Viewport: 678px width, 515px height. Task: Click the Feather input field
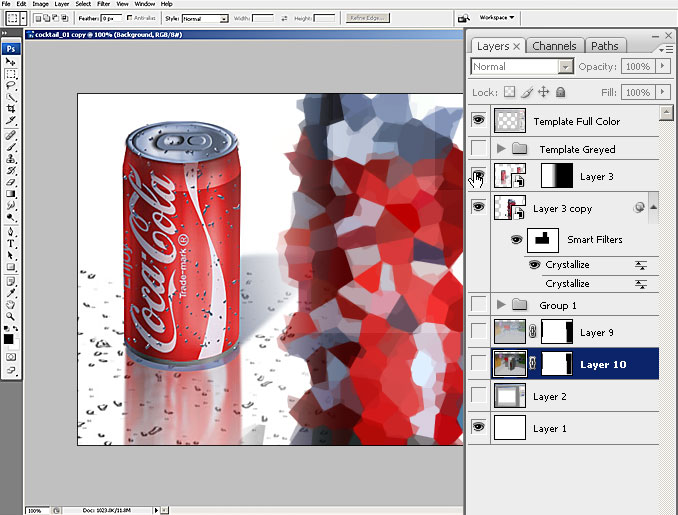point(112,19)
